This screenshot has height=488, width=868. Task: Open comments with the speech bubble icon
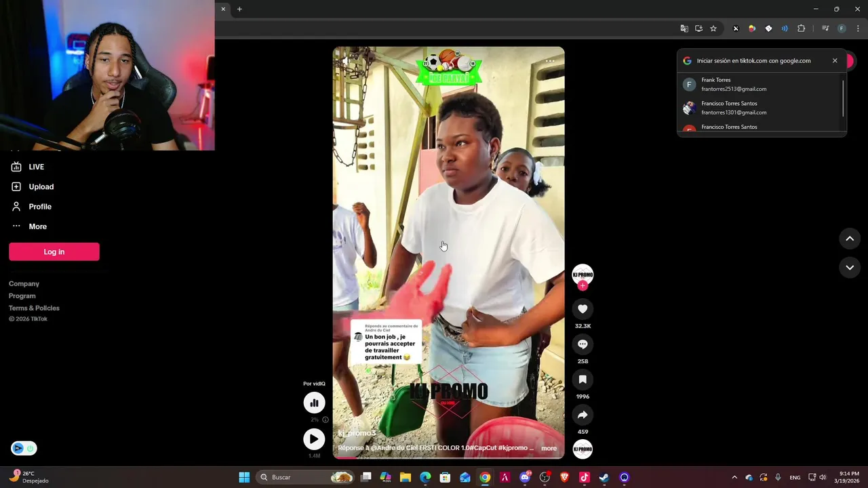583,344
